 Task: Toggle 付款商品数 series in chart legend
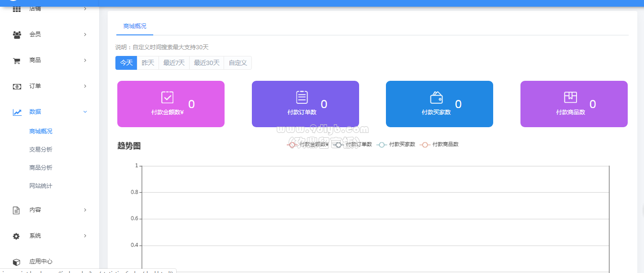(x=439, y=144)
